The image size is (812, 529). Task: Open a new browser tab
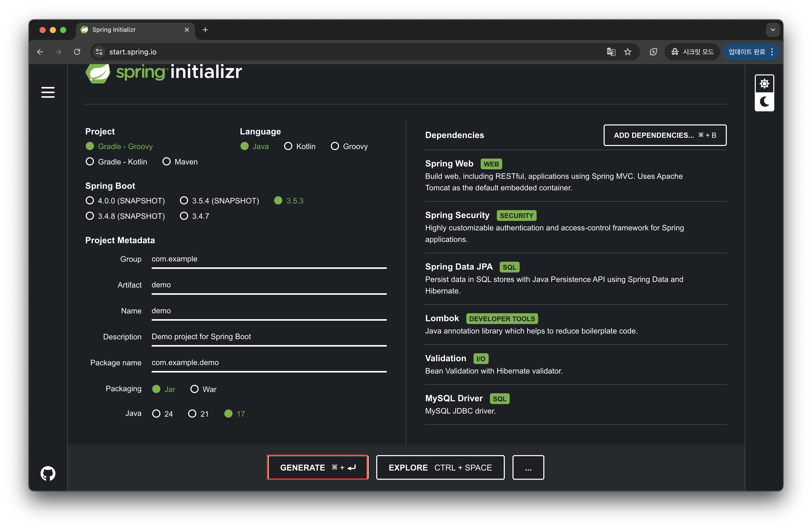tap(205, 30)
